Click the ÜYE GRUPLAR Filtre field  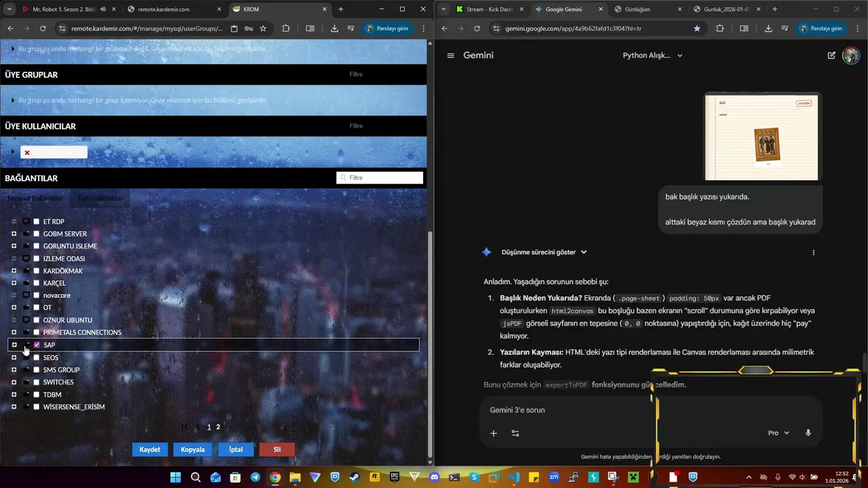(380, 75)
